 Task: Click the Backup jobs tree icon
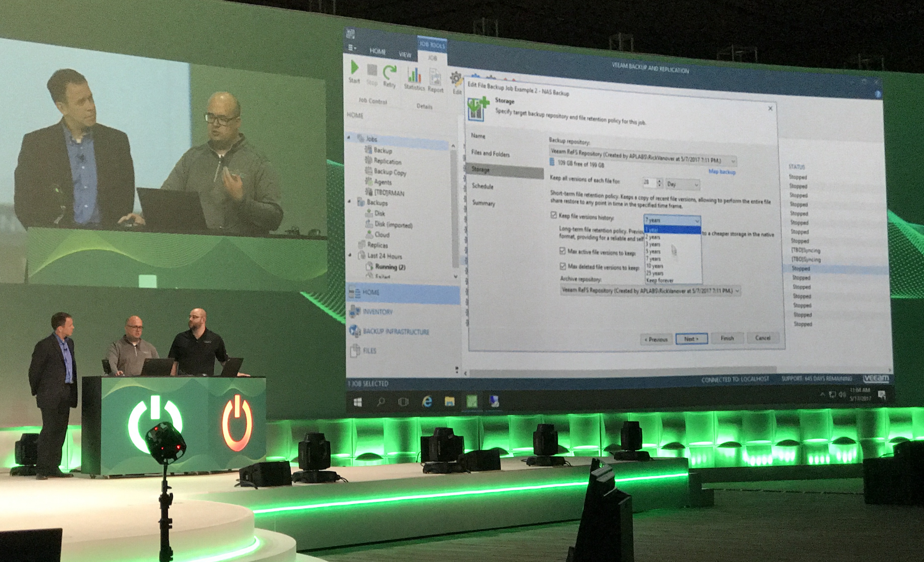368,150
